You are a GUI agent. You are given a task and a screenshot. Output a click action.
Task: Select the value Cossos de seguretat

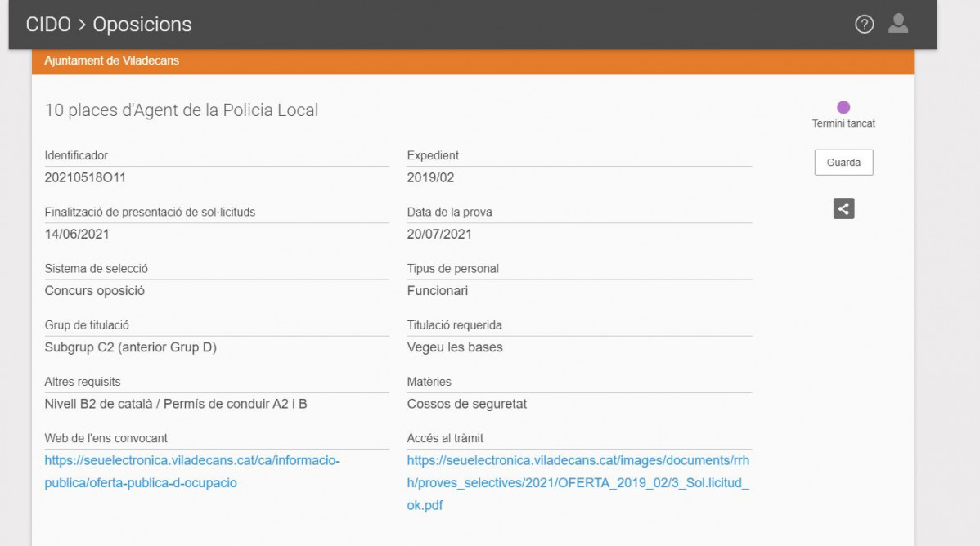click(x=467, y=405)
